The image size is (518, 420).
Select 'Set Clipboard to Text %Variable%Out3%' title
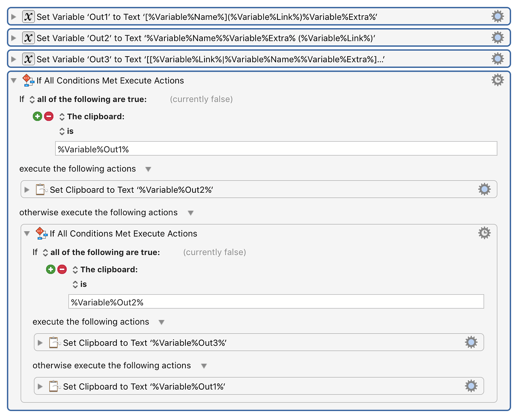point(145,343)
